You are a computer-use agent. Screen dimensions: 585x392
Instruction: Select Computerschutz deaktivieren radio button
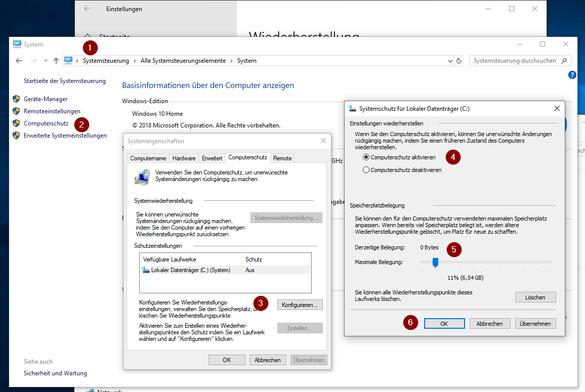(366, 170)
